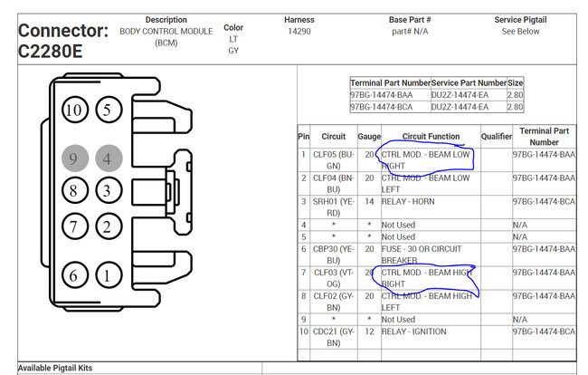588x375 pixels.
Task: Click circuit 'SRH01 (YE-RD)' cell
Action: pos(334,207)
